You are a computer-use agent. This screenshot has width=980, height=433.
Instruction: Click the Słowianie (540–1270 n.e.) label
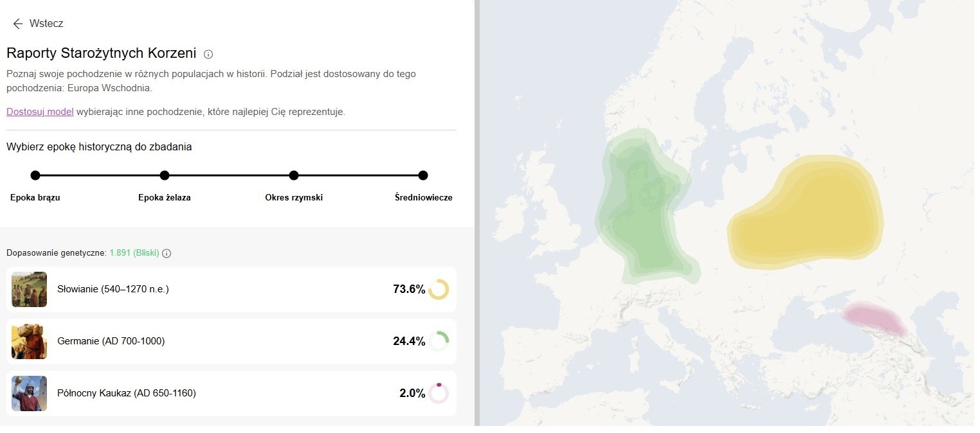tap(113, 289)
